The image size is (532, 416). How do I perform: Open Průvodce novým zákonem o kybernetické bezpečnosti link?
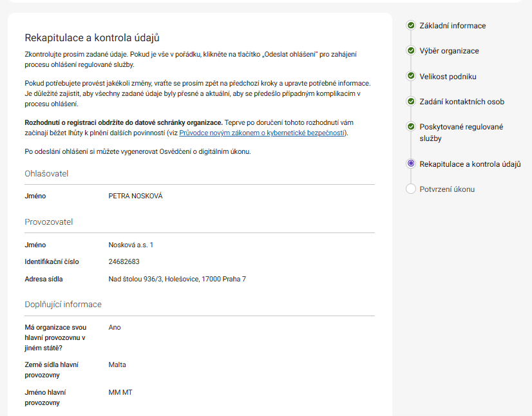pyautogui.click(x=262, y=133)
